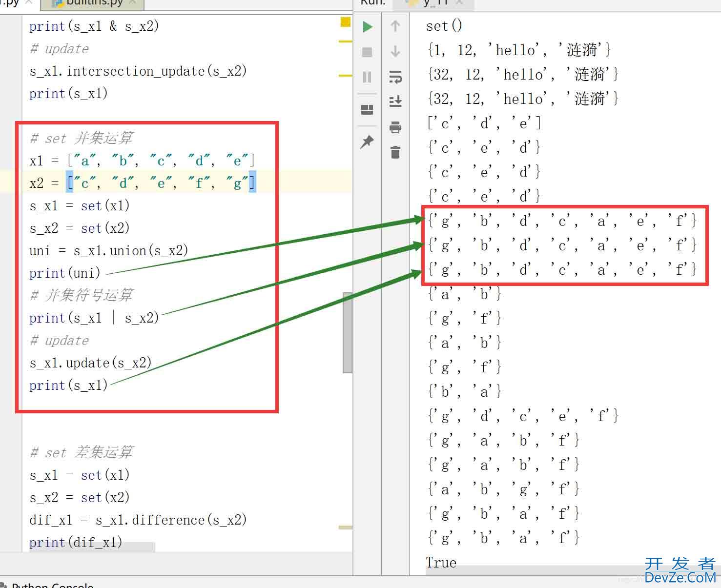Click the green Rerun play button
Viewport: 721px width, 588px height.
pyautogui.click(x=368, y=26)
